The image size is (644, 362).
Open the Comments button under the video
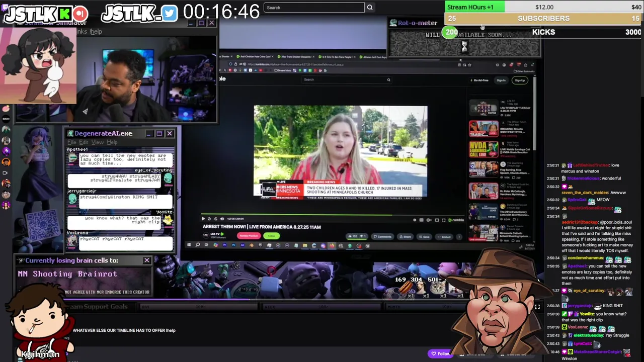tap(382, 236)
